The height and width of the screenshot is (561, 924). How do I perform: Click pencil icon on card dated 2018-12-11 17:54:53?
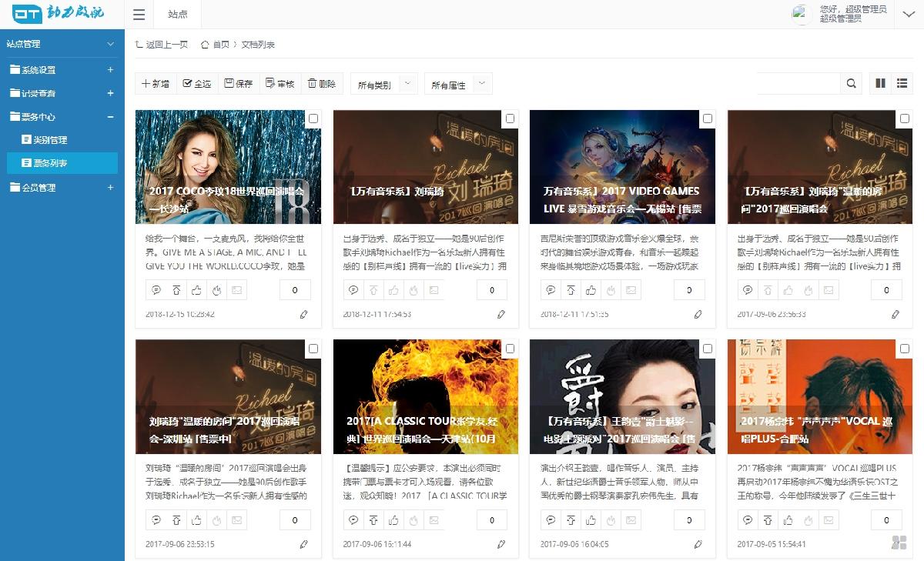(501, 314)
